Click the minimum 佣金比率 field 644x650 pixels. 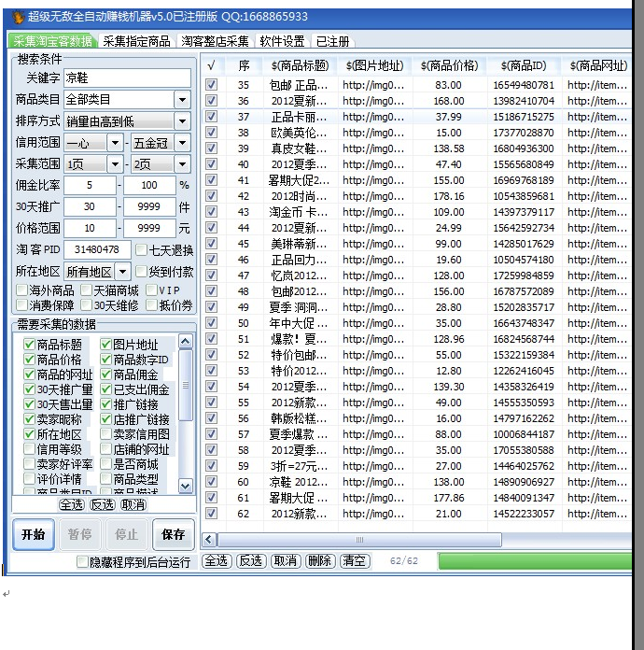tap(90, 185)
